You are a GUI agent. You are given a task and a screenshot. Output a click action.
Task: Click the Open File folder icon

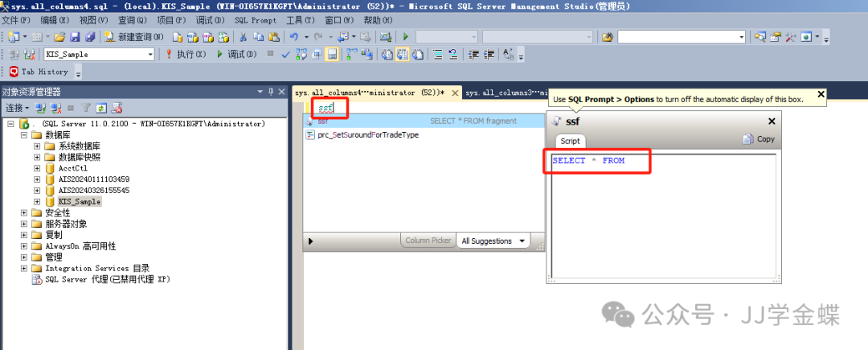(59, 37)
